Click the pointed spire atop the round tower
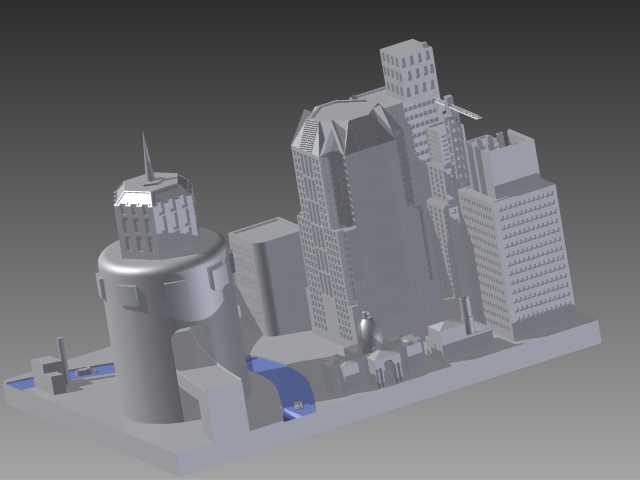The image size is (640, 480). [147, 156]
